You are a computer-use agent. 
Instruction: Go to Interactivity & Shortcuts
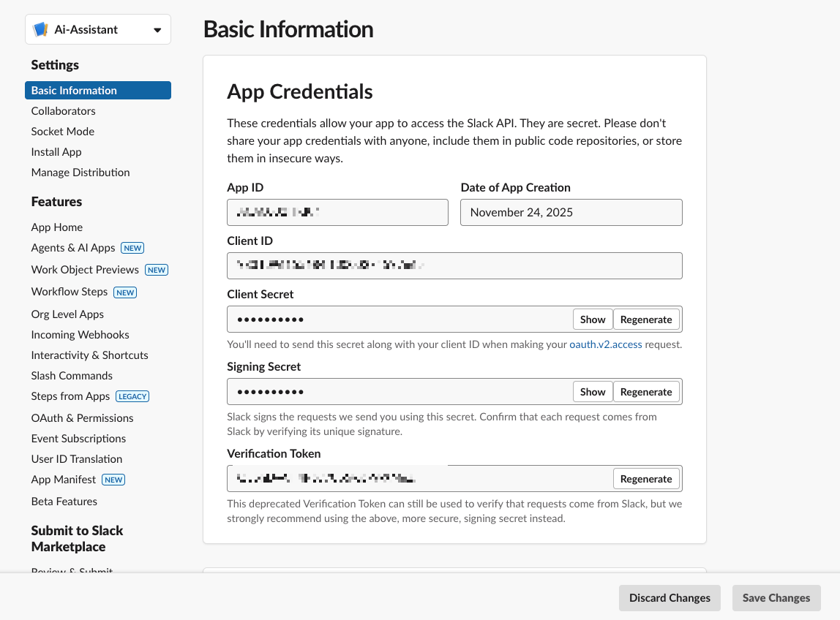(89, 355)
